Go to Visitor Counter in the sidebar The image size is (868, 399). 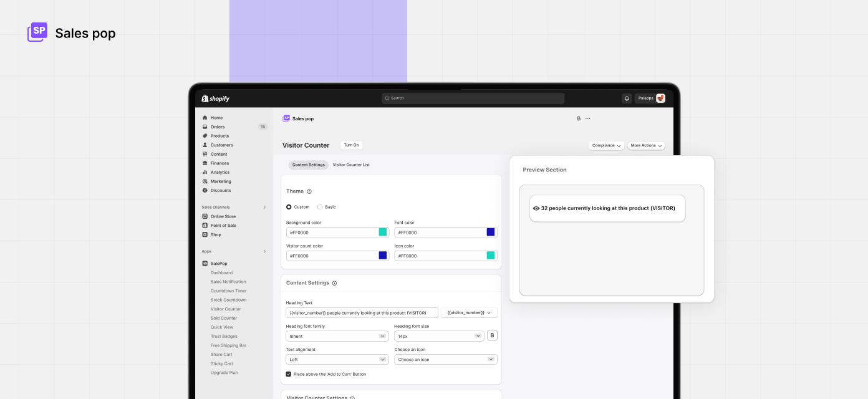pos(226,309)
